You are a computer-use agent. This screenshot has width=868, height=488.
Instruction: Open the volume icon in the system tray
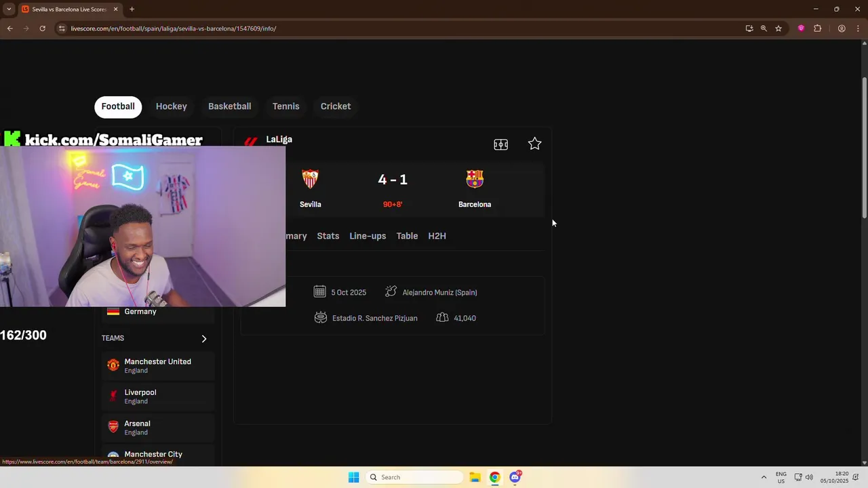tap(809, 477)
